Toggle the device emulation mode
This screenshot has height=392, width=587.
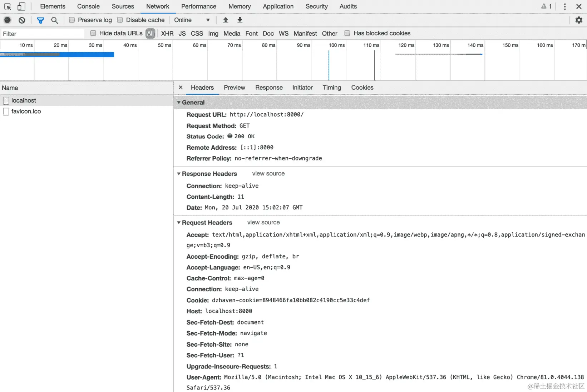(x=21, y=6)
